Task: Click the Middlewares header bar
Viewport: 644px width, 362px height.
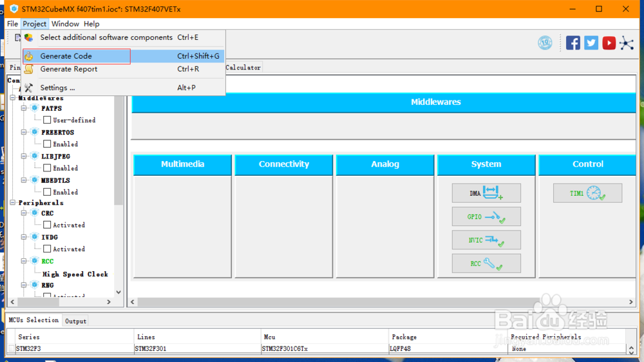Action: click(384, 102)
